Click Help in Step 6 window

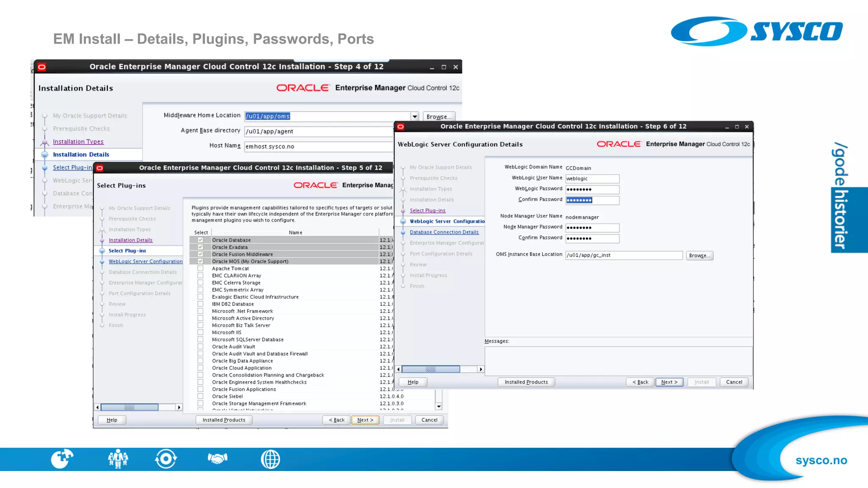click(x=413, y=382)
